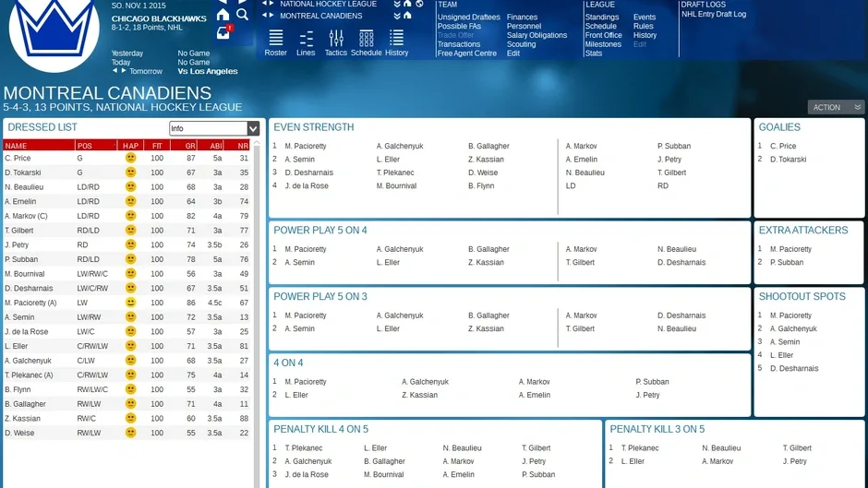Open the Roster screen icon

pos(276,42)
